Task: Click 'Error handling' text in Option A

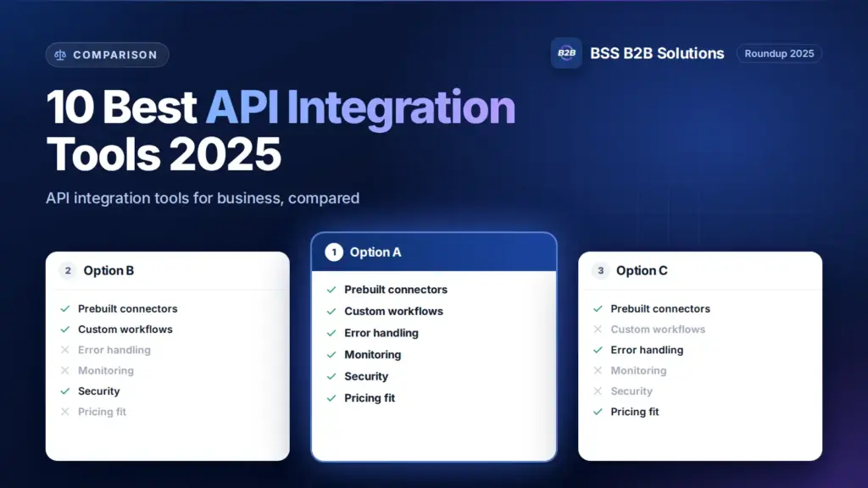Action: click(381, 333)
